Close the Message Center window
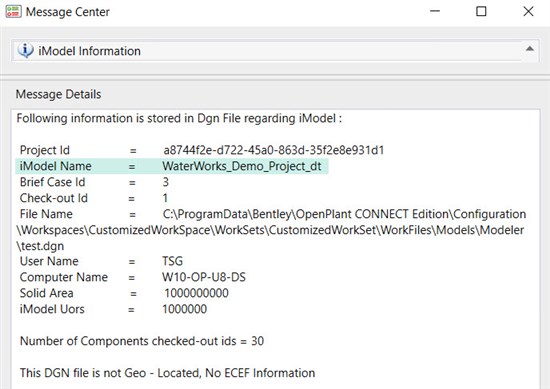This screenshot has width=550, height=389. click(528, 11)
